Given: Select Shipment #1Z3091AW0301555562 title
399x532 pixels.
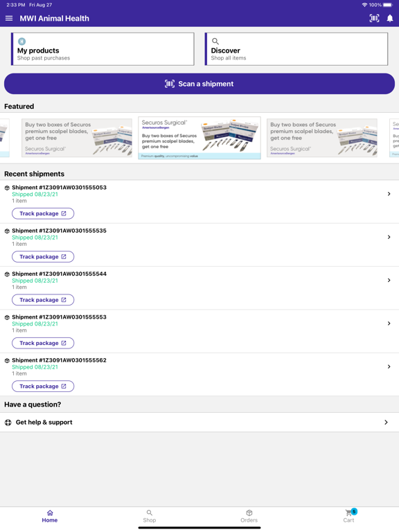Looking at the screenshot, I should pos(59,360).
